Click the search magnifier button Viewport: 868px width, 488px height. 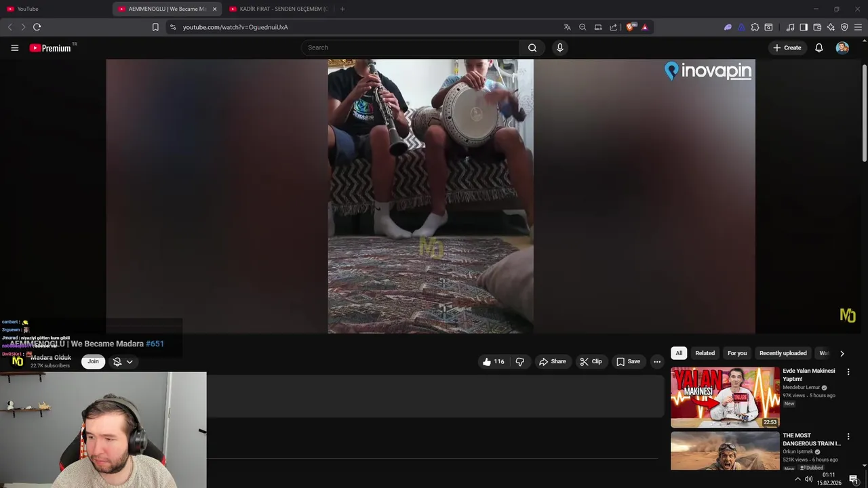(532, 47)
